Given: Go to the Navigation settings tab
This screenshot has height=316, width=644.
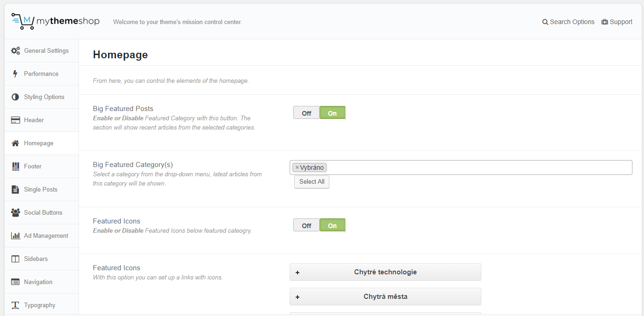Looking at the screenshot, I should [38, 282].
